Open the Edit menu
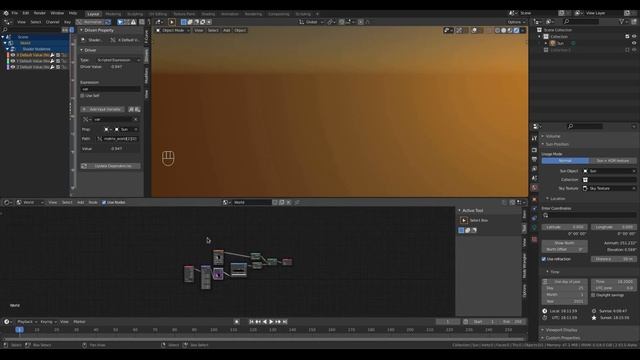Image resolution: width=640 pixels, height=360 pixels. coord(26,13)
